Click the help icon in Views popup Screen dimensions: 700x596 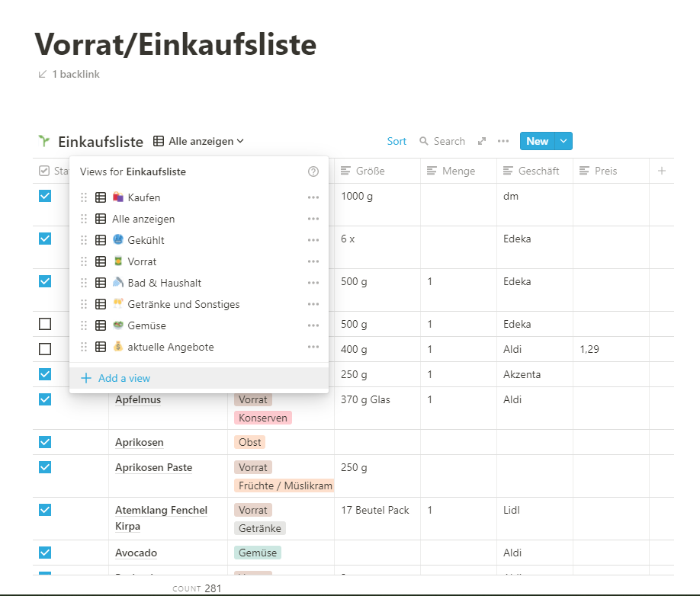coord(313,171)
